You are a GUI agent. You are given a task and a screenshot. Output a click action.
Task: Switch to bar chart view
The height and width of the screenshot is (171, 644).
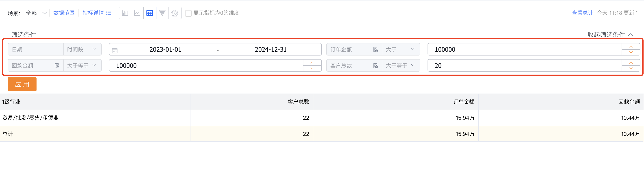(125, 13)
